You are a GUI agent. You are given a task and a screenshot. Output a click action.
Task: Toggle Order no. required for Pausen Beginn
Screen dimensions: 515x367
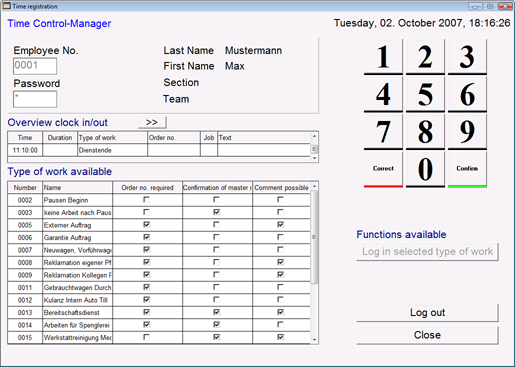coord(146,200)
